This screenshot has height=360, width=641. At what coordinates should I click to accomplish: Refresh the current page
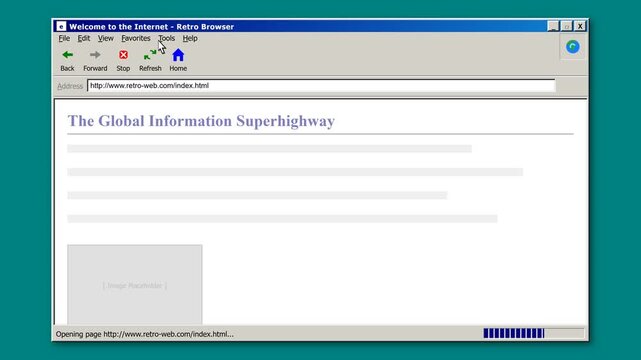150,60
